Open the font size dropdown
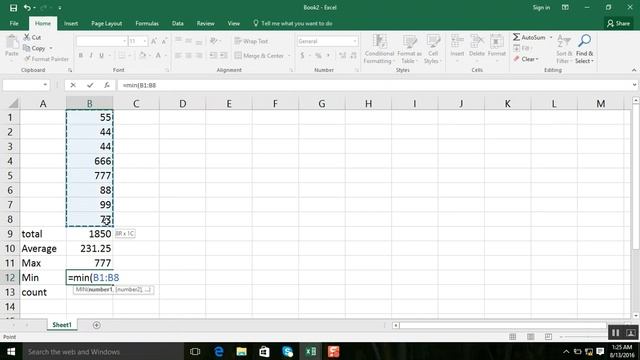The width and height of the screenshot is (640, 360). coord(144,41)
